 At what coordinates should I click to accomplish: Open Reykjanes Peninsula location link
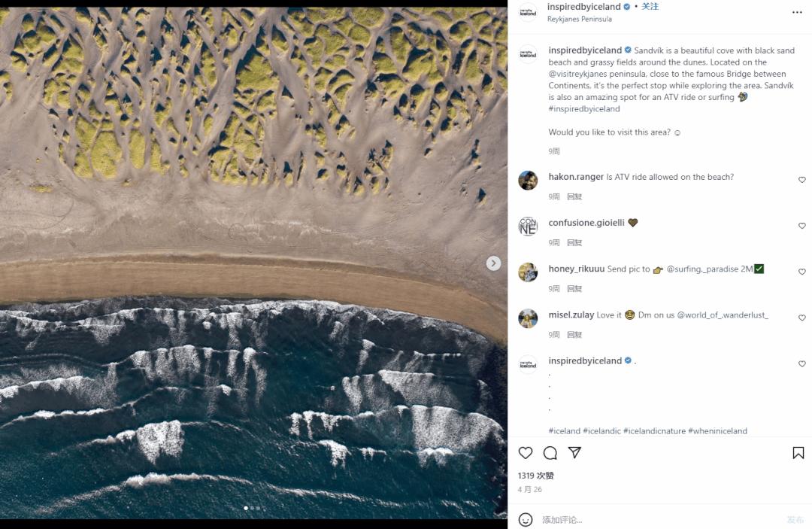click(x=580, y=19)
